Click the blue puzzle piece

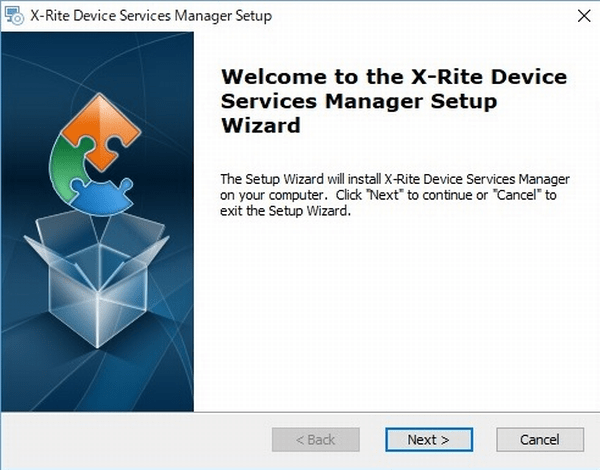pyautogui.click(x=111, y=197)
